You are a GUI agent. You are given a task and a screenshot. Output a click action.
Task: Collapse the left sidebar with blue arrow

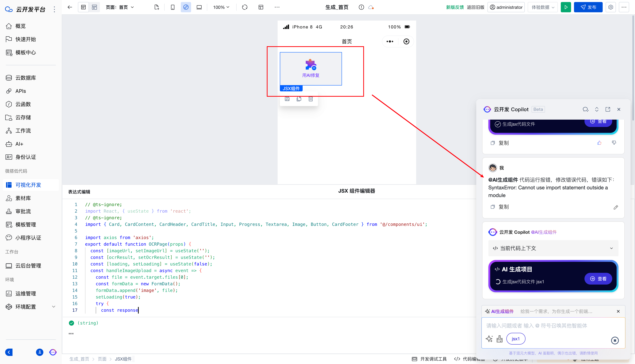pyautogui.click(x=9, y=352)
